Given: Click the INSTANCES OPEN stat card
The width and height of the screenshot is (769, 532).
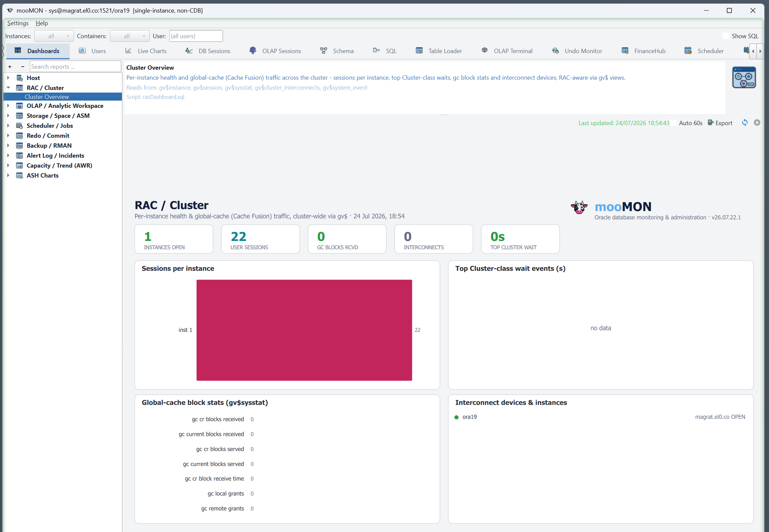Looking at the screenshot, I should tap(174, 239).
